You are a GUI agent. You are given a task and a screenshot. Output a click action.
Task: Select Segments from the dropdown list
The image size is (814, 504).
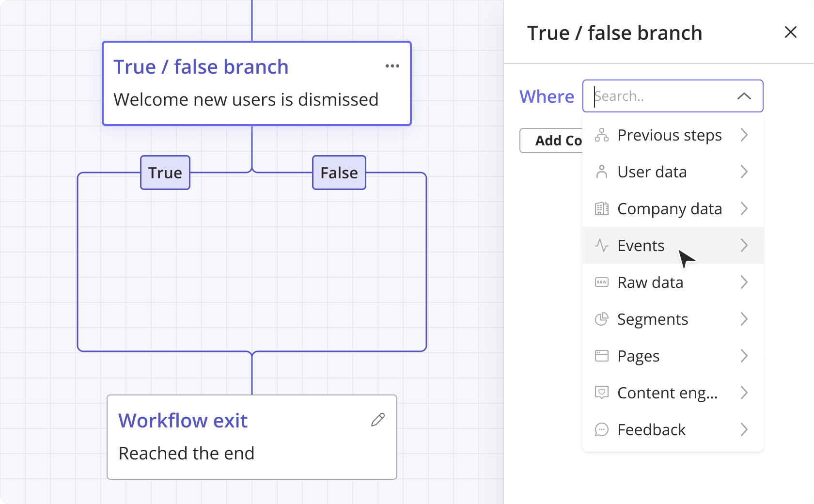(652, 319)
